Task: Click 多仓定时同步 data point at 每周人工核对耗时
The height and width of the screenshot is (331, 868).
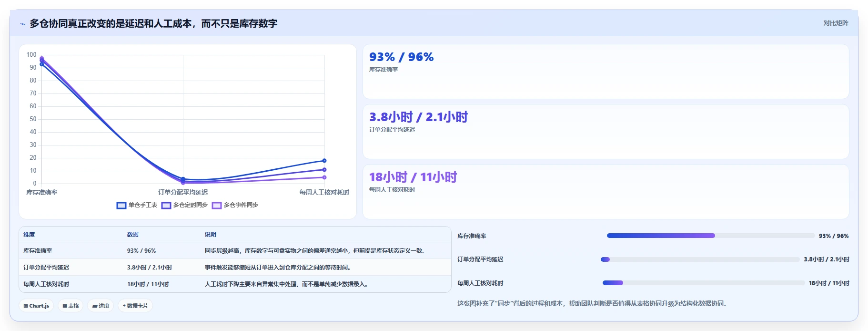Action: point(324,170)
